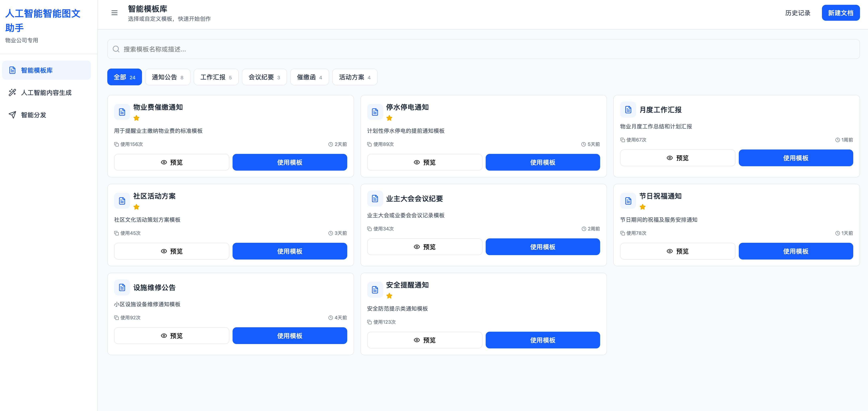Click document icon on 物业费催缴通知 card

pos(122,112)
